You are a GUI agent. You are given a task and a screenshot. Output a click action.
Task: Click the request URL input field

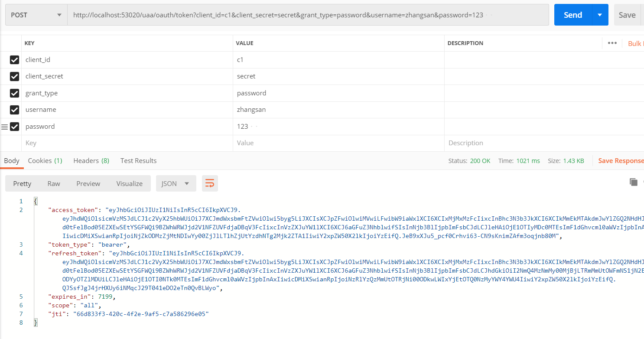tap(303, 15)
